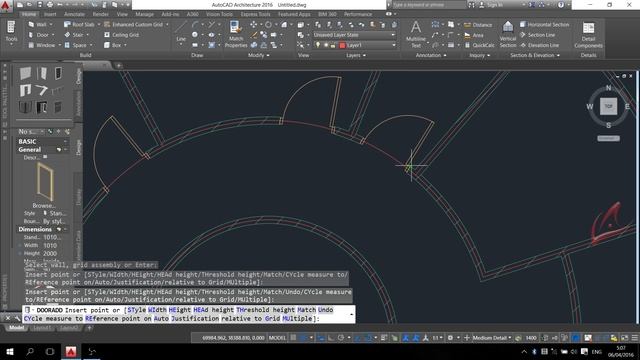
Task: Click the door style preview thumbnail
Action: coord(45,181)
